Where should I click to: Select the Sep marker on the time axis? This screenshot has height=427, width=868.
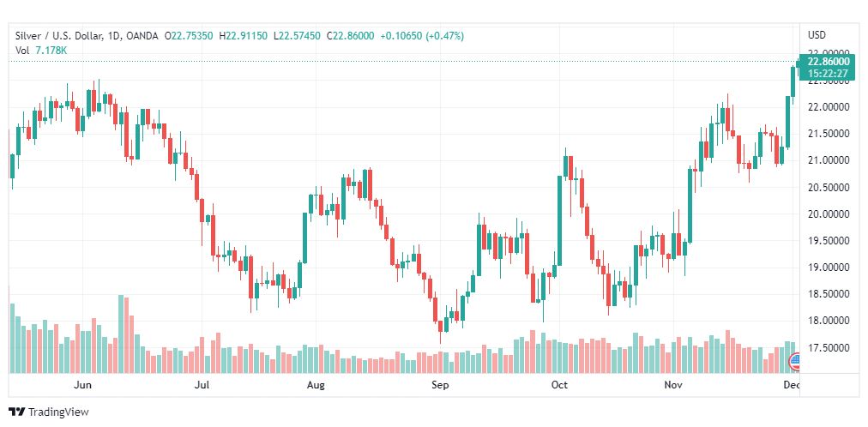click(x=440, y=386)
